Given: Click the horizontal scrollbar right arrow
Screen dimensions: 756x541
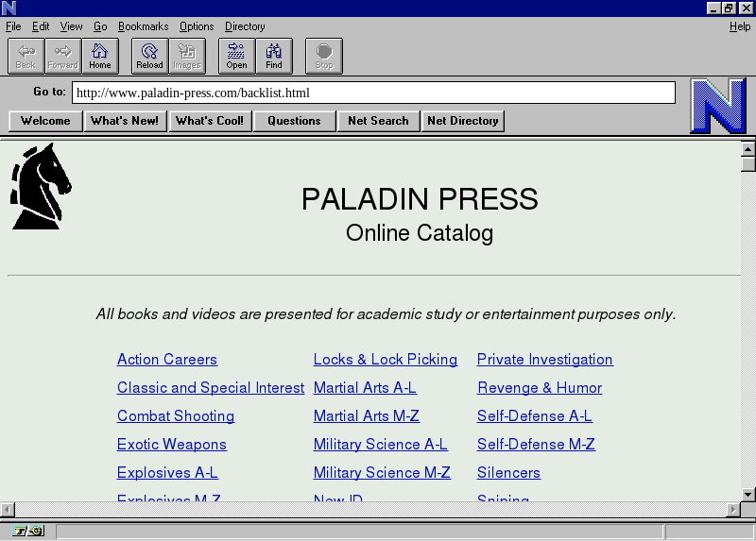Looking at the screenshot, I should 733,510.
